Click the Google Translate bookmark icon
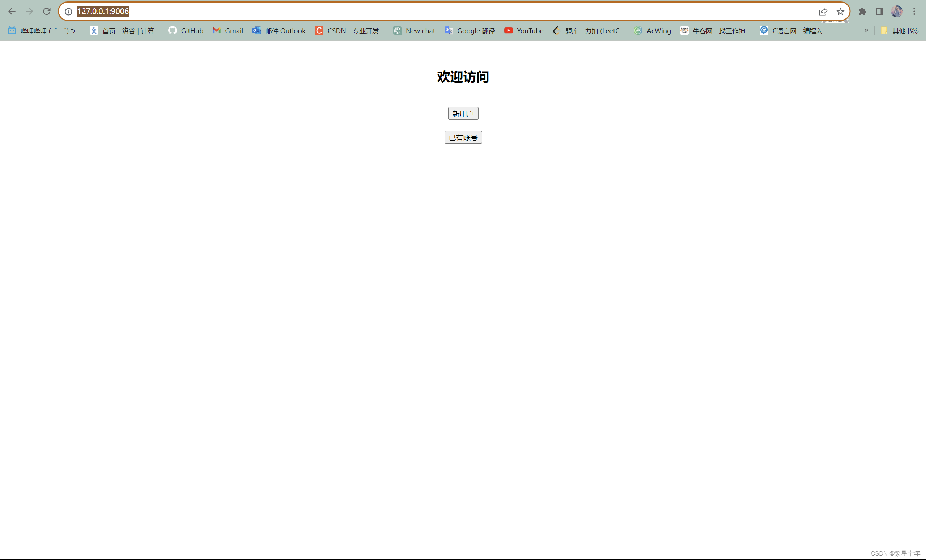The image size is (926, 560). tap(448, 30)
